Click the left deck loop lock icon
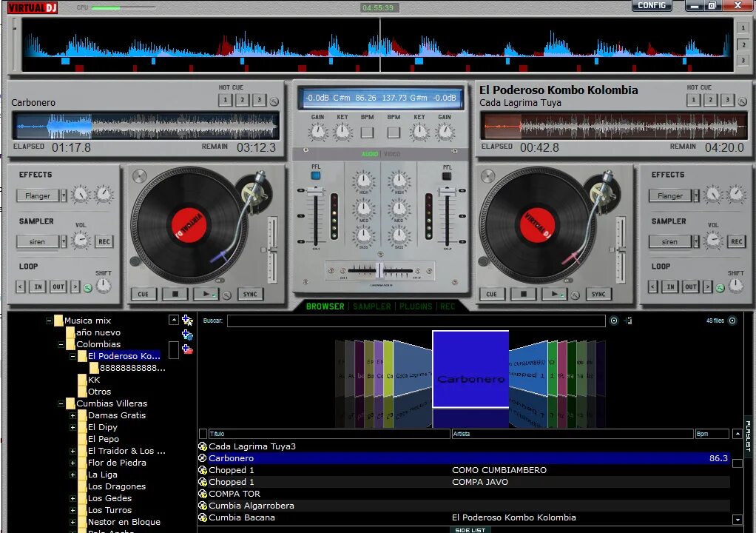756x533 pixels. coord(88,288)
